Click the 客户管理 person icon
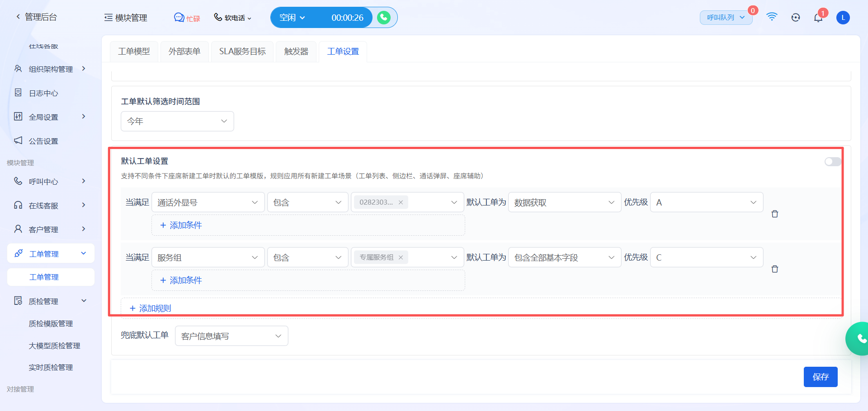Image resolution: width=868 pixels, height=411 pixels. (x=18, y=229)
